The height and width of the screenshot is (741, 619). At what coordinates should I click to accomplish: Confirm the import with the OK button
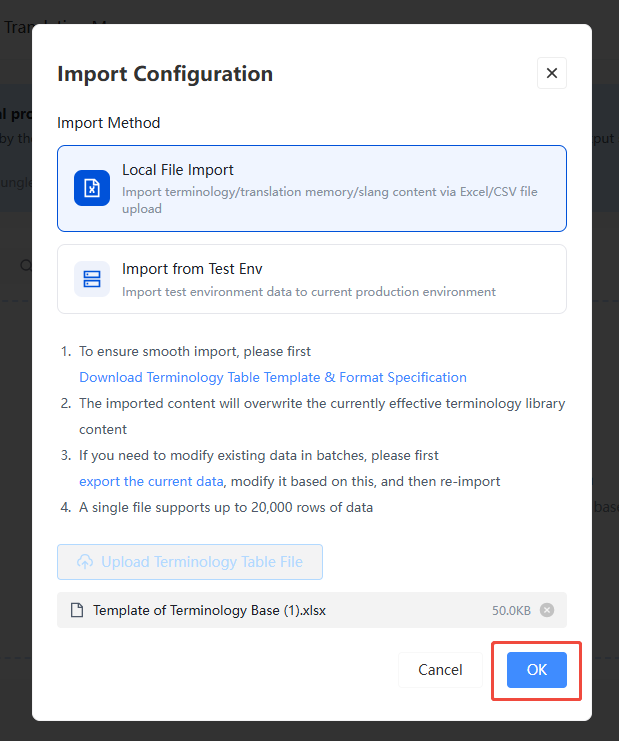[x=537, y=670]
